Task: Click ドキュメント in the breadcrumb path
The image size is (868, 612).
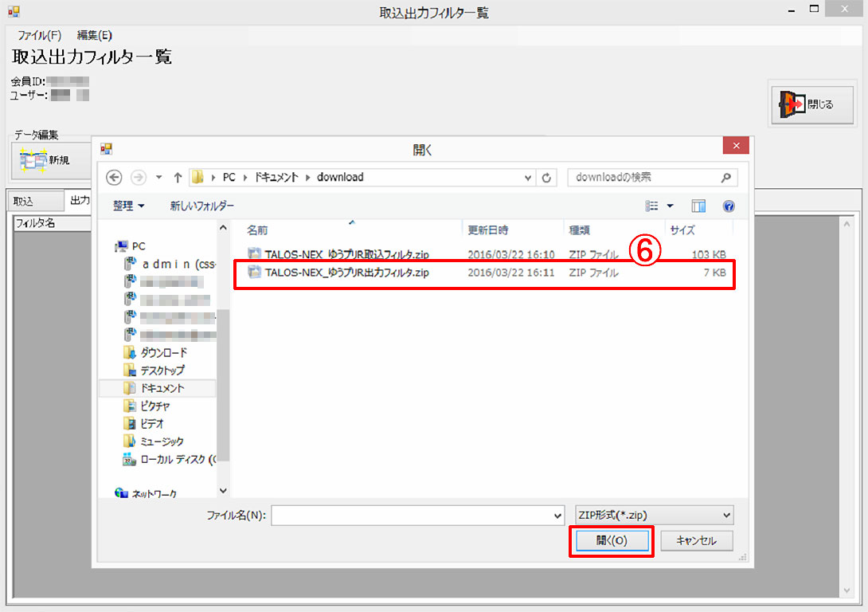Action: (276, 177)
